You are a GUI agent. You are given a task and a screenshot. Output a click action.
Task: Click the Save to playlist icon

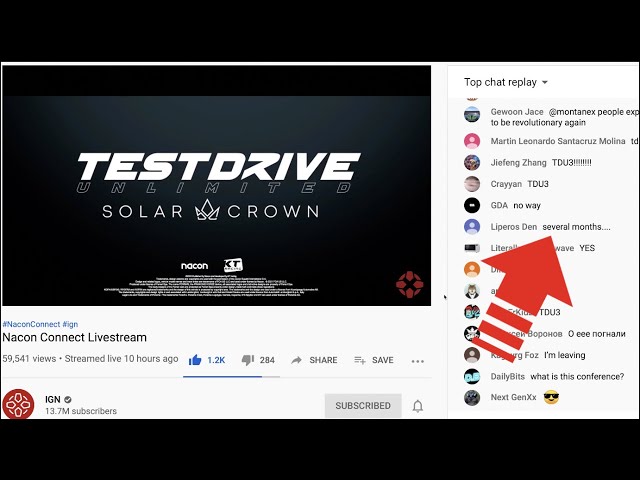pyautogui.click(x=360, y=360)
